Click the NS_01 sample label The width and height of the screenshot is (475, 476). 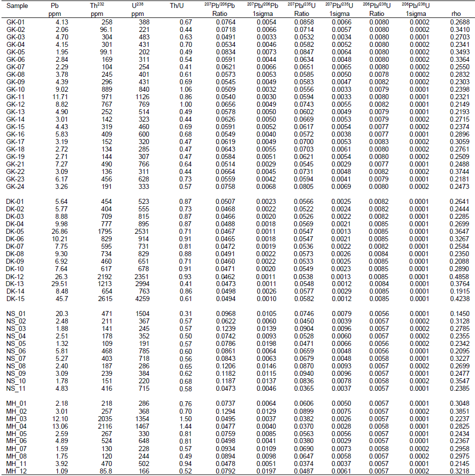click(15, 313)
